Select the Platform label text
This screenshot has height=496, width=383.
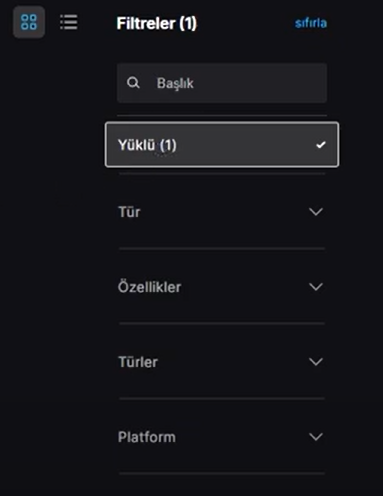coord(147,437)
